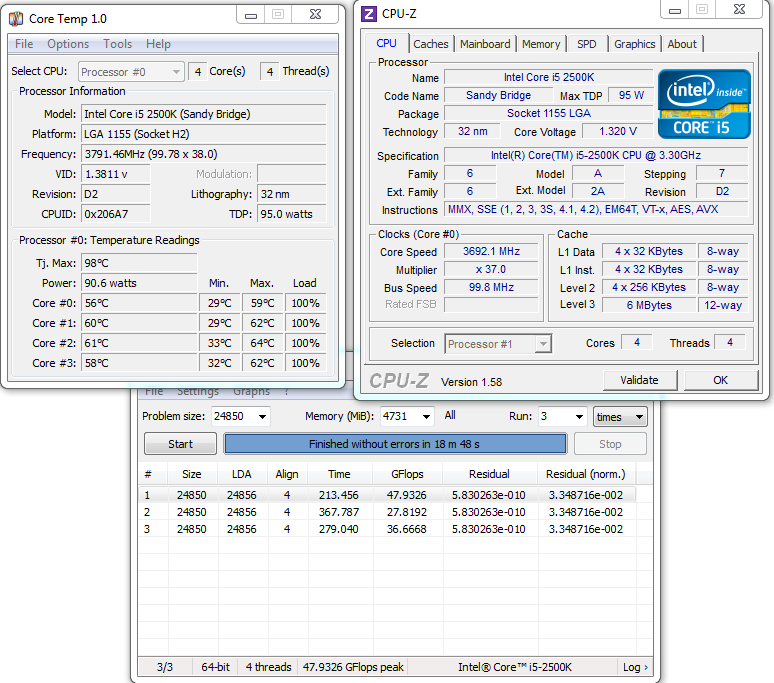Screen dimensions: 774x683
Task: Switch to the About tab in CPU-Z
Action: click(x=682, y=44)
